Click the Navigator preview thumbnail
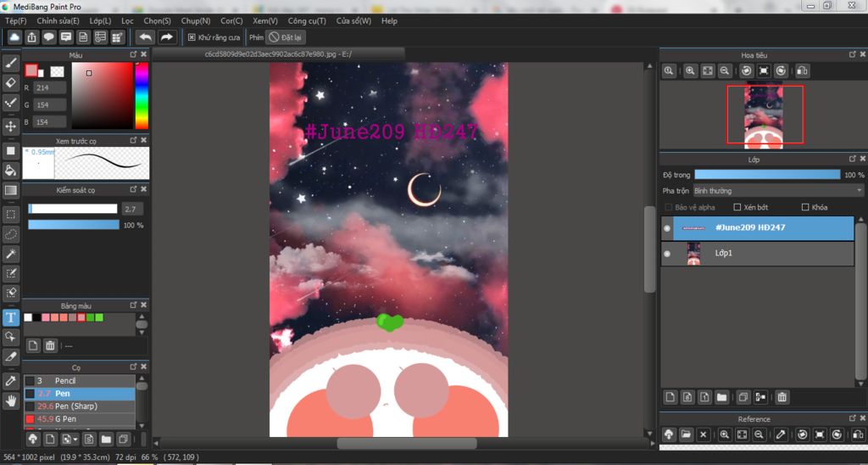Viewport: 868px width, 465px height. (x=764, y=115)
